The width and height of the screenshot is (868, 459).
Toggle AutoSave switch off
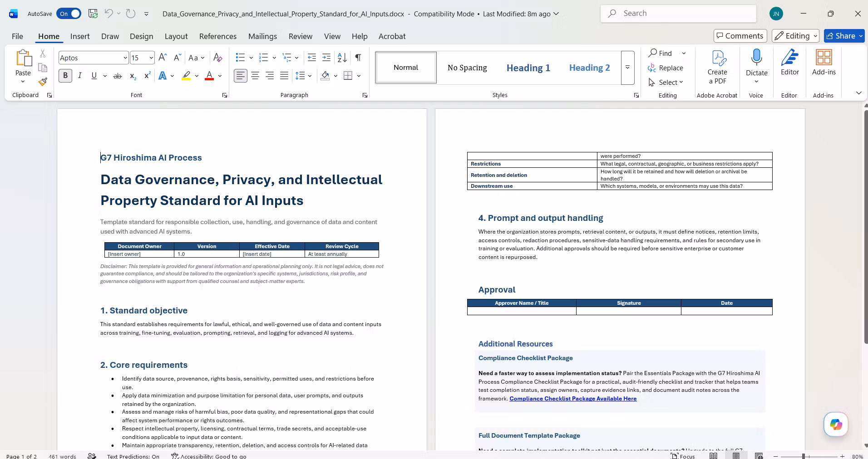pos(69,14)
